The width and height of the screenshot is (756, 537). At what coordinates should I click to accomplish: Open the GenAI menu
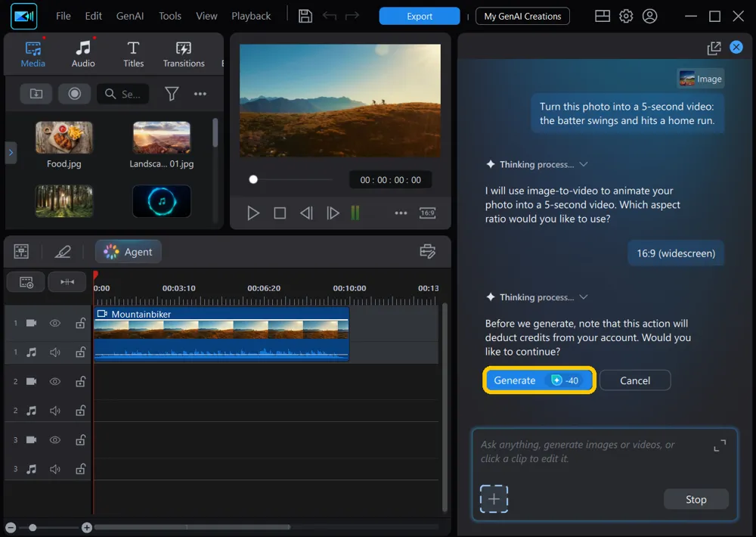tap(130, 16)
